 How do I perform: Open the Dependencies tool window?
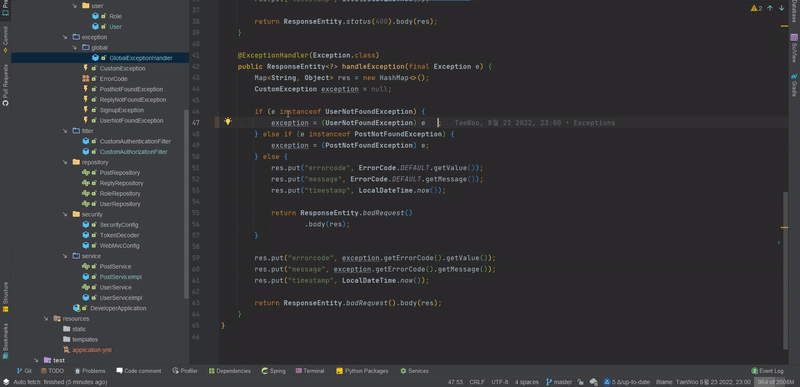pos(229,371)
